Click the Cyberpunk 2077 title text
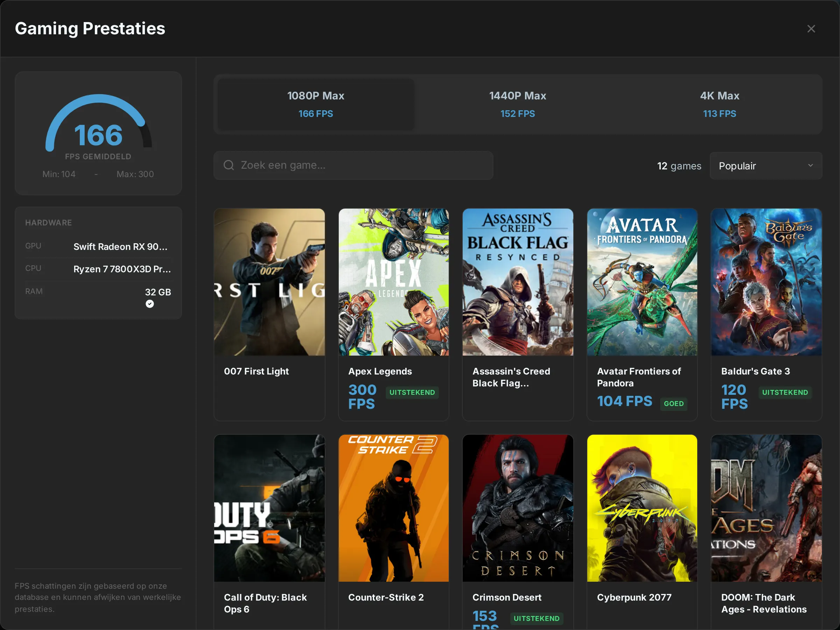840x630 pixels. tap(634, 597)
